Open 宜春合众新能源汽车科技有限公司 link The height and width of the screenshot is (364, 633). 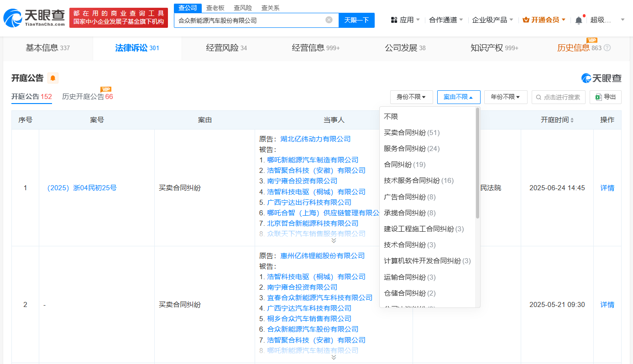320,298
